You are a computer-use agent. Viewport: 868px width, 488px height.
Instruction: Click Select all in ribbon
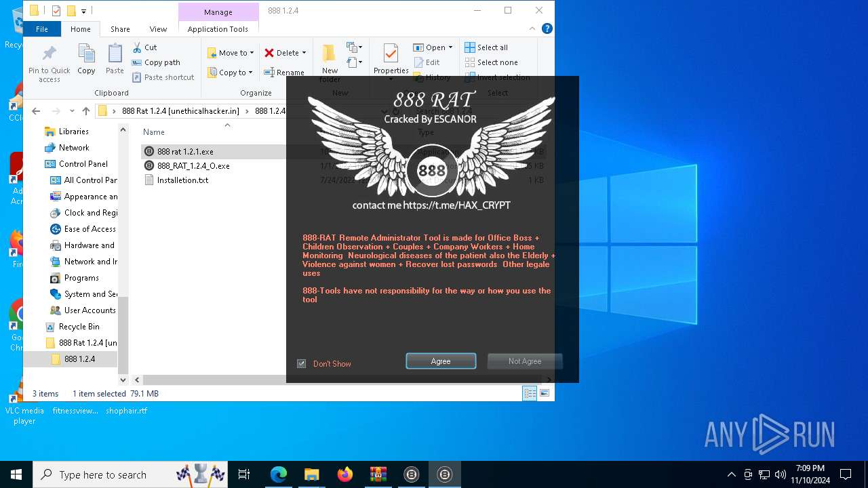[x=486, y=47]
